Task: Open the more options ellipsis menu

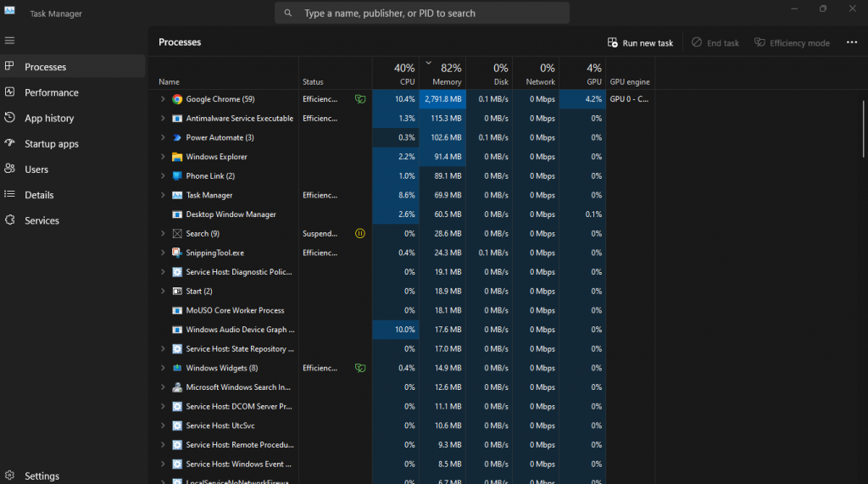Action: [x=851, y=42]
